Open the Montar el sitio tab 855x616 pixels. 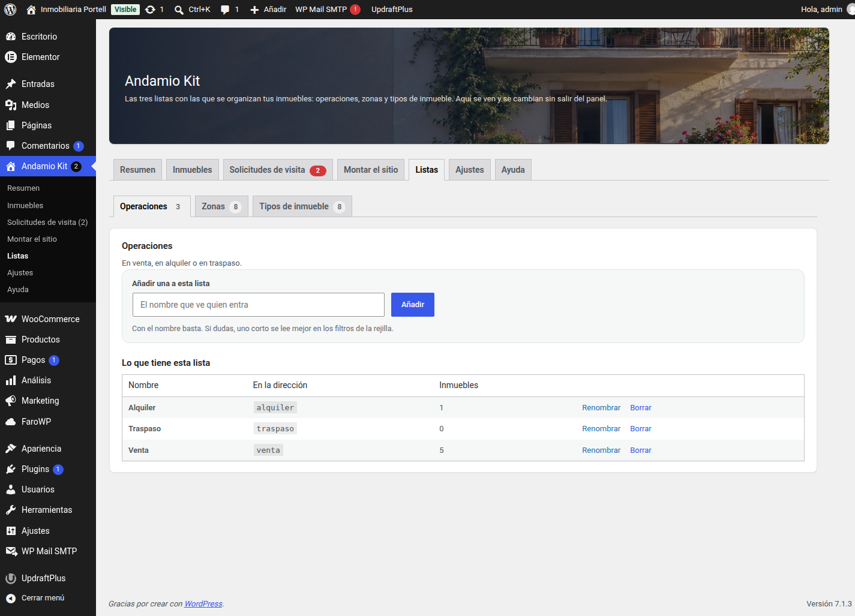coord(371,170)
